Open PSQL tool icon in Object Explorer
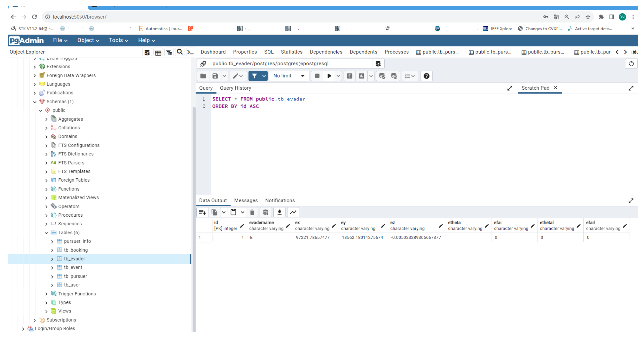644x340 pixels. point(191,52)
